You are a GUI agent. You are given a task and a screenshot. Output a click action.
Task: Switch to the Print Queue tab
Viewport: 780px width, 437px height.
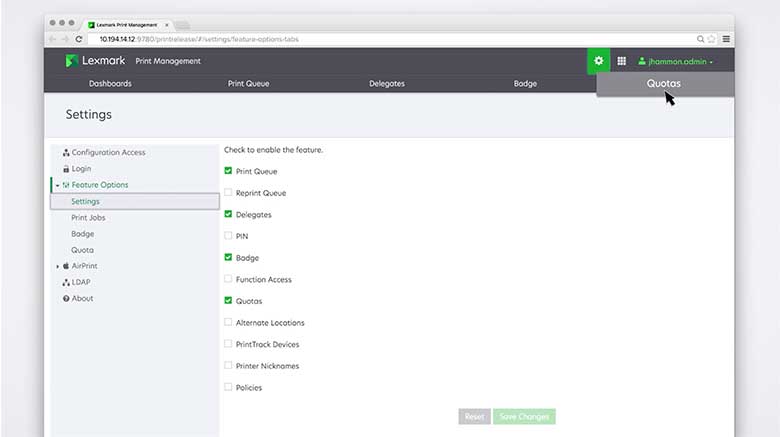tap(249, 84)
